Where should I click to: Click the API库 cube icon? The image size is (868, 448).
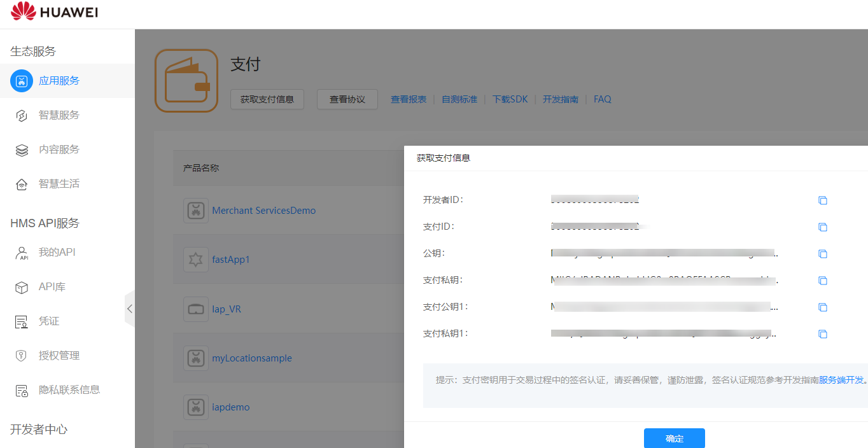point(22,288)
